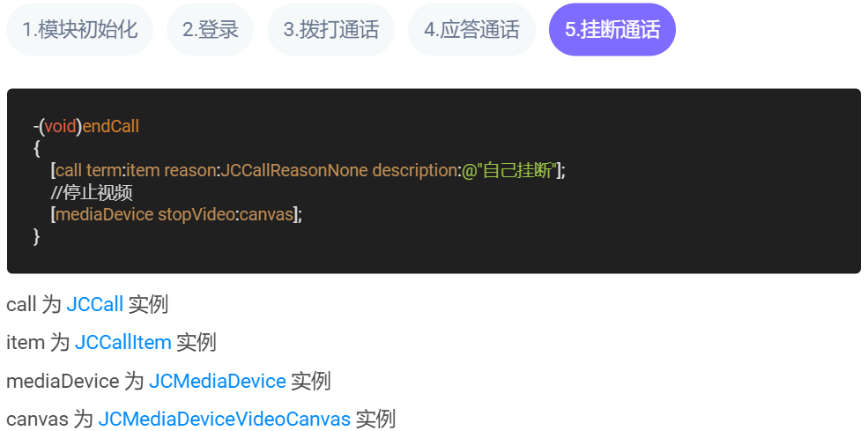Click the //停止视频 comment line
868x431 pixels.
point(92,193)
